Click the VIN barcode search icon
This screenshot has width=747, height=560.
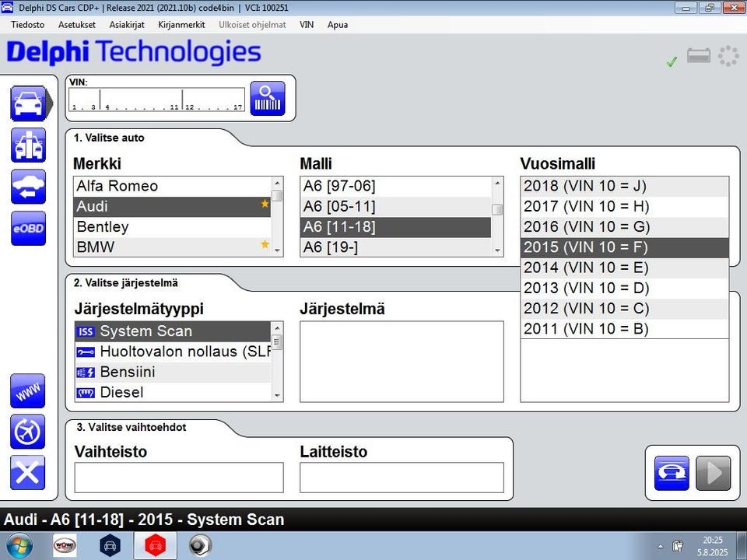pos(267,99)
